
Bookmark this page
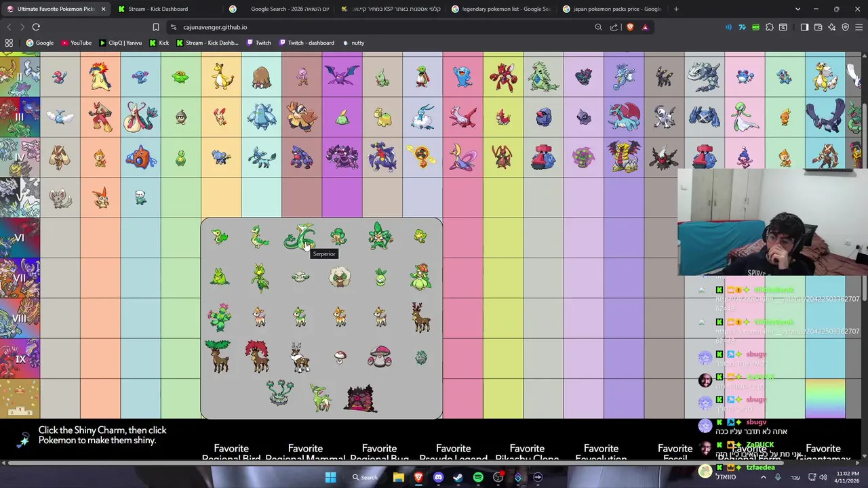point(155,27)
